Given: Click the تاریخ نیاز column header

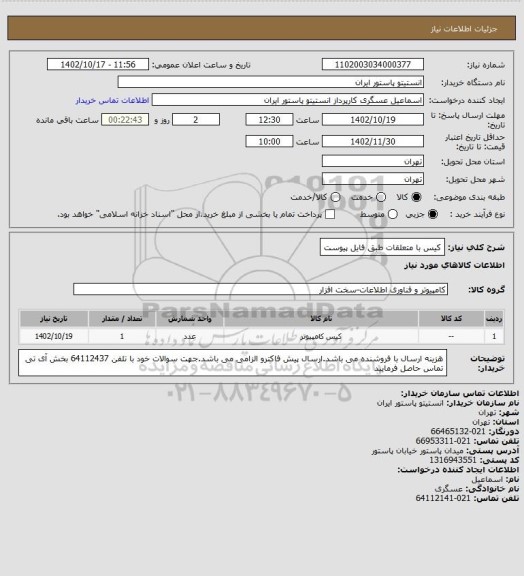Looking at the screenshot, I should 54,319.
